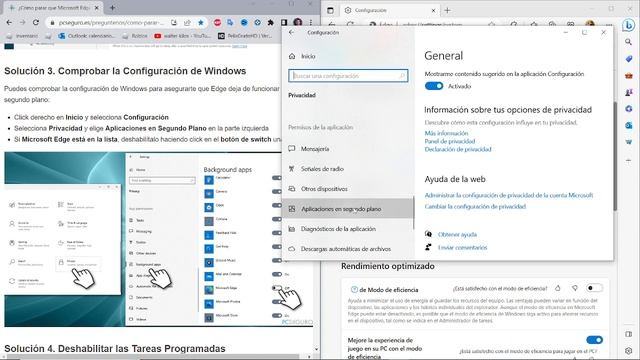The image size is (640, 360).
Task: Click the Solución 4 heading text
Action: (x=115, y=349)
